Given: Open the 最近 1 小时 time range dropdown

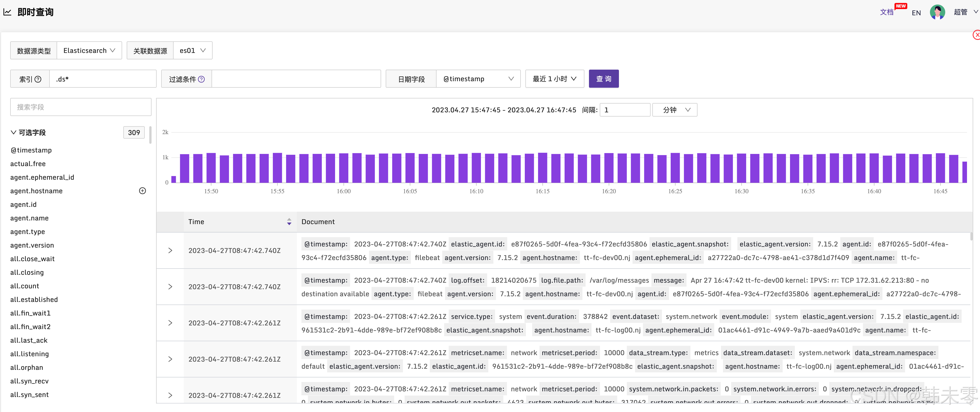Looking at the screenshot, I should (x=554, y=79).
